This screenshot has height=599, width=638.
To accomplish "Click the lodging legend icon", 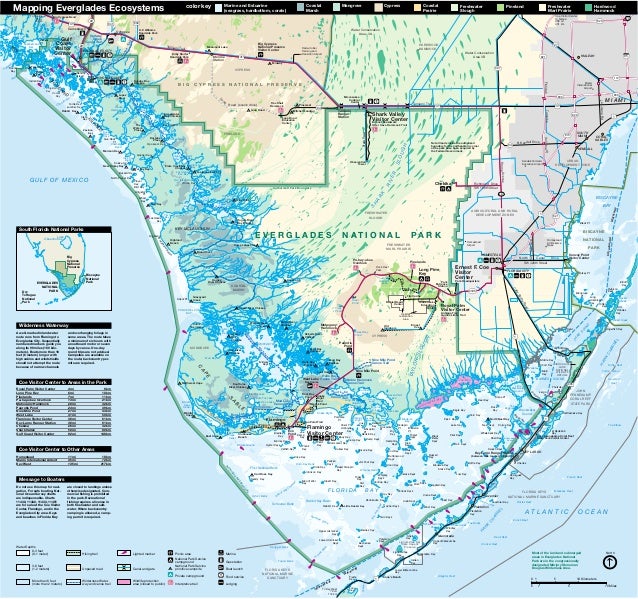I will (221, 583).
